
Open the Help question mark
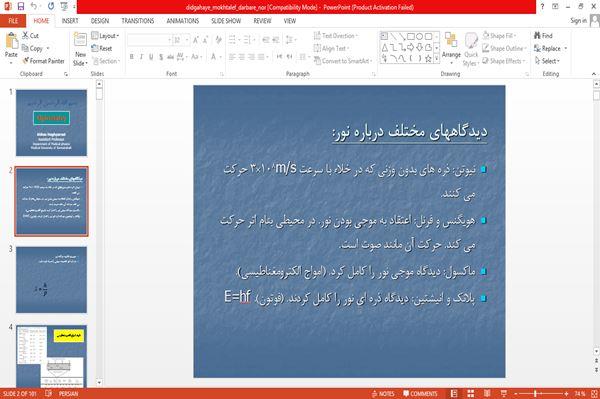[x=542, y=6]
